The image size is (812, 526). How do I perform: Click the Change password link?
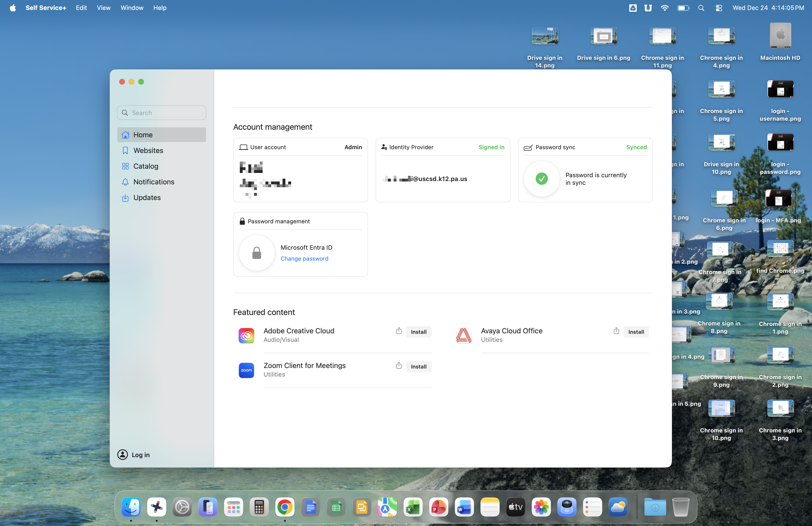(304, 259)
